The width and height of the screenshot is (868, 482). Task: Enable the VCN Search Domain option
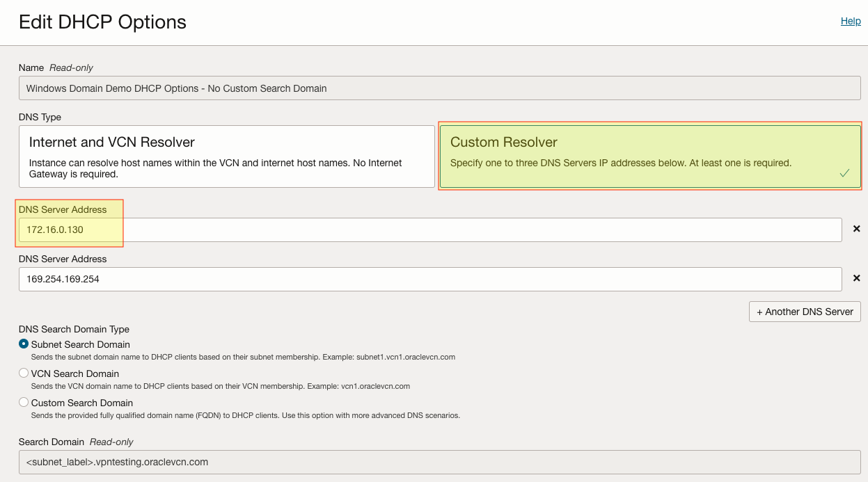pos(23,373)
